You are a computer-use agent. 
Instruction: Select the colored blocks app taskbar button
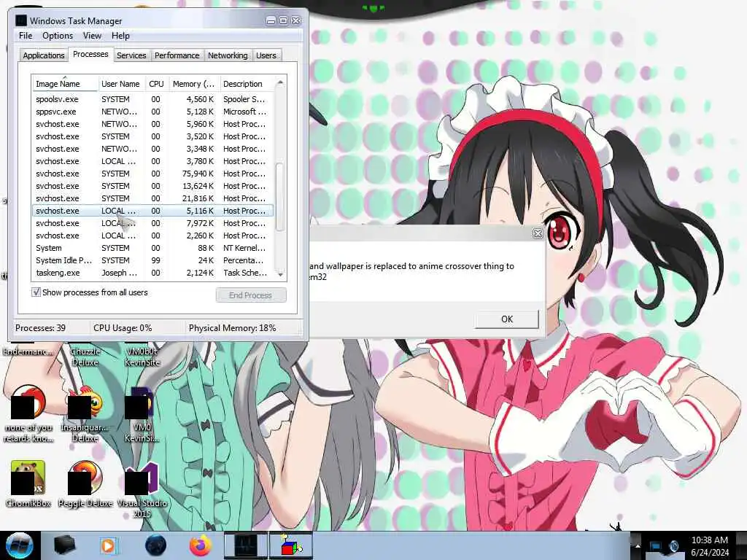291,545
